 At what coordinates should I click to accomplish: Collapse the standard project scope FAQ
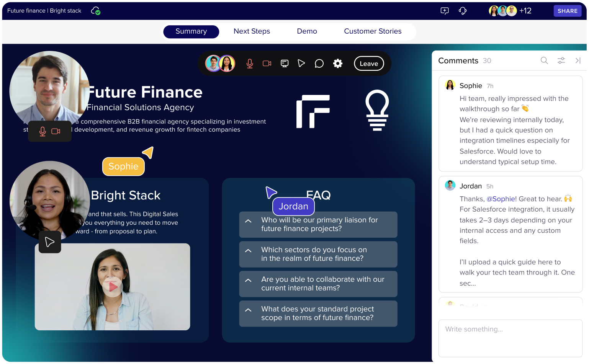tap(248, 310)
